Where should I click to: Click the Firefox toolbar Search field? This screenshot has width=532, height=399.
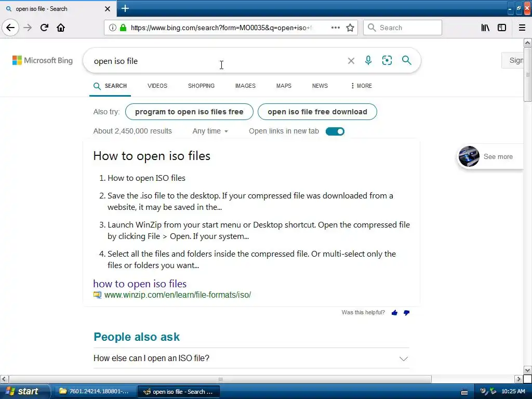pyautogui.click(x=403, y=28)
